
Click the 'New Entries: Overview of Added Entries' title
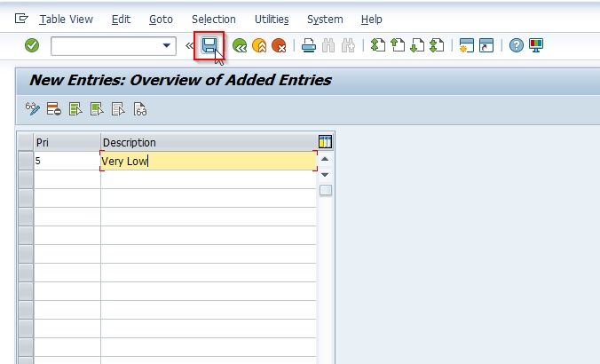[180, 80]
